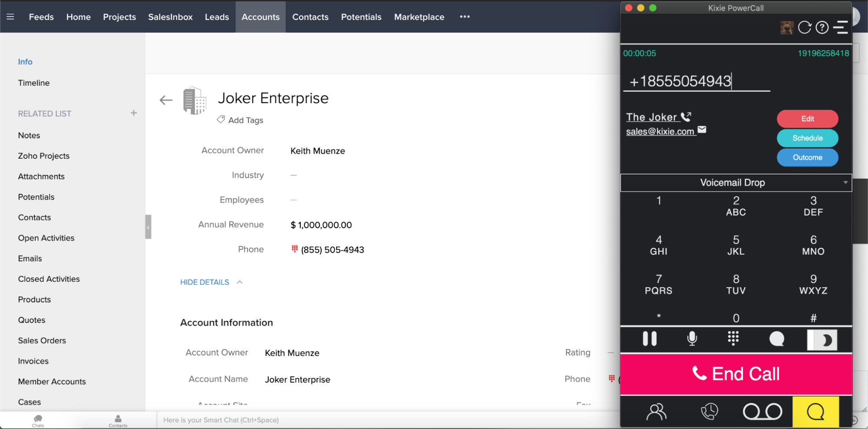
Task: Click the dialer phone number field
Action: (x=696, y=81)
